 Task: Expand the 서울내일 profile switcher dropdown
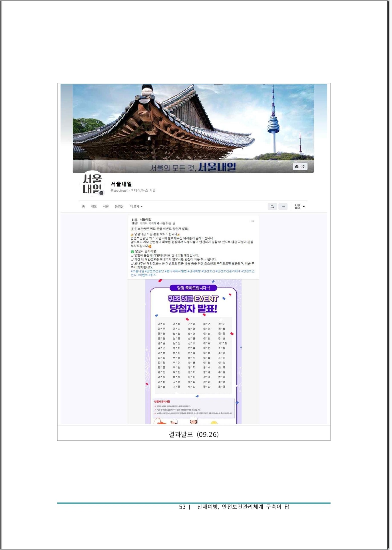pyautogui.click(x=299, y=206)
